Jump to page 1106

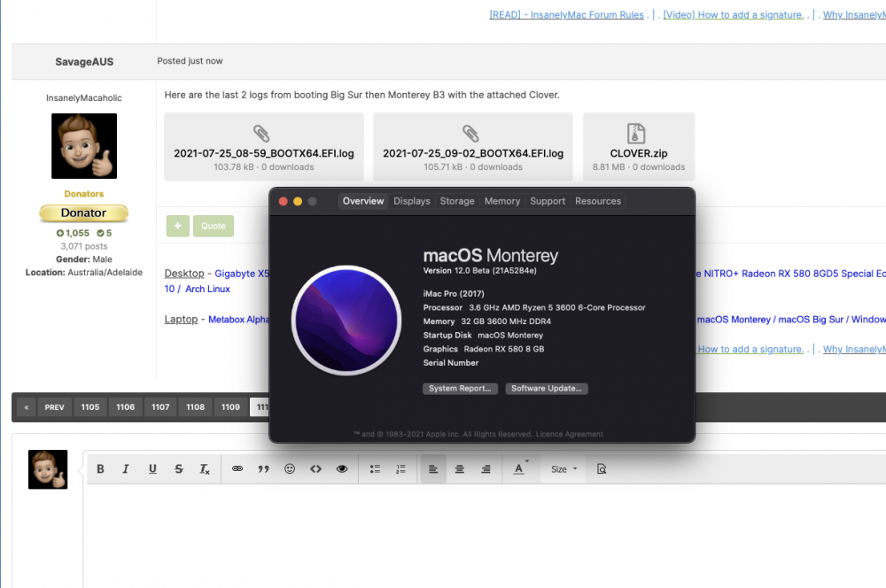click(126, 407)
